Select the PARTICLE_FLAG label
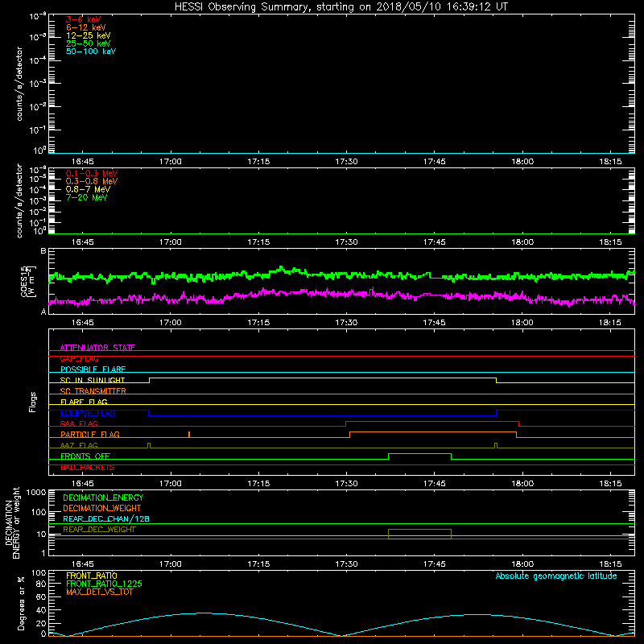 [90, 434]
